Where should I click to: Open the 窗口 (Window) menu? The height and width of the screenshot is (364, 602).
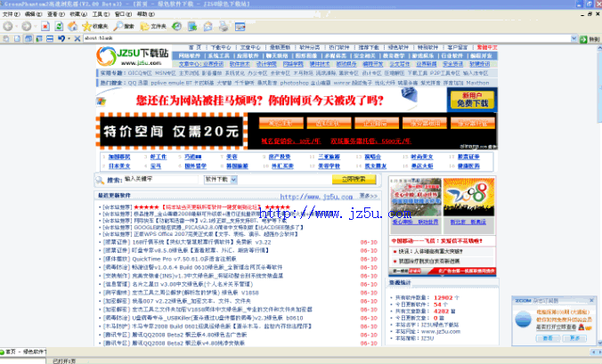pyautogui.click(x=123, y=14)
